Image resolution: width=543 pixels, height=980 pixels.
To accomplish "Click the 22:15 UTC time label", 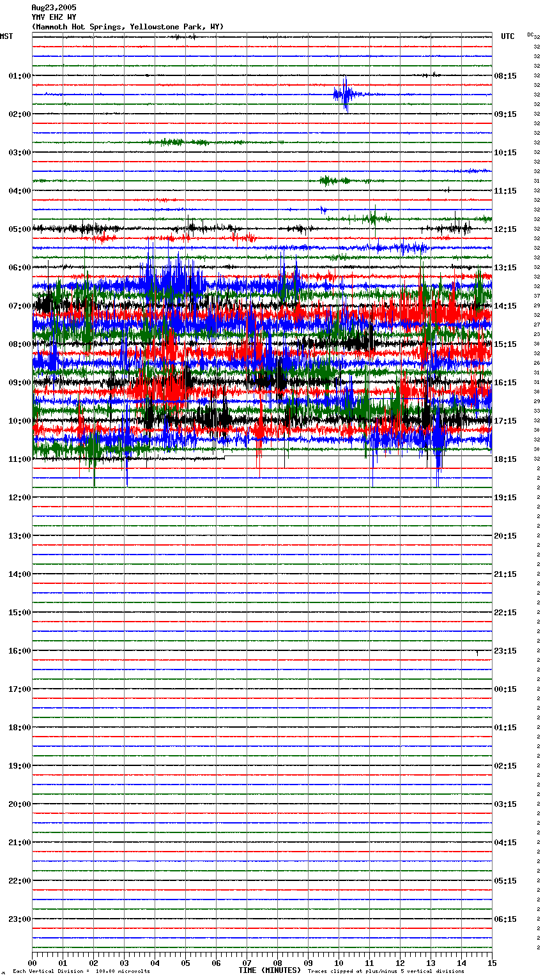I will point(505,613).
